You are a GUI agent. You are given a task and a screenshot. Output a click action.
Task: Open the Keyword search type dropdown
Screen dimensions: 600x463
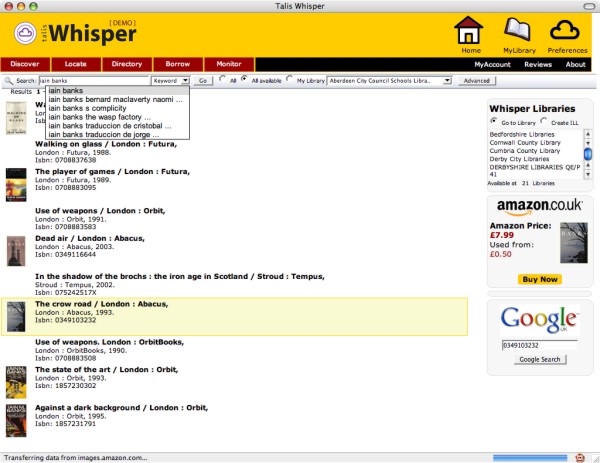coord(171,81)
